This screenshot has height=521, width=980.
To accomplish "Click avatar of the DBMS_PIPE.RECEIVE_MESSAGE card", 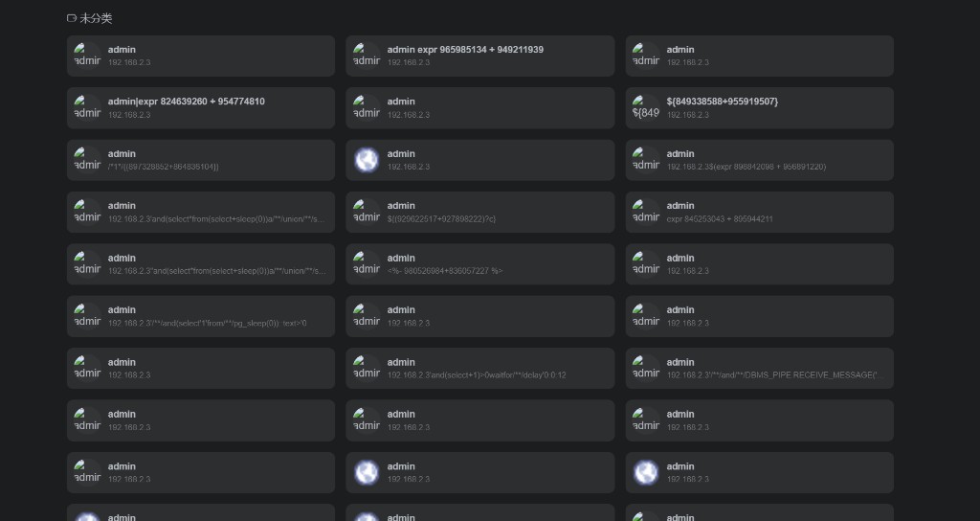I will tap(646, 368).
